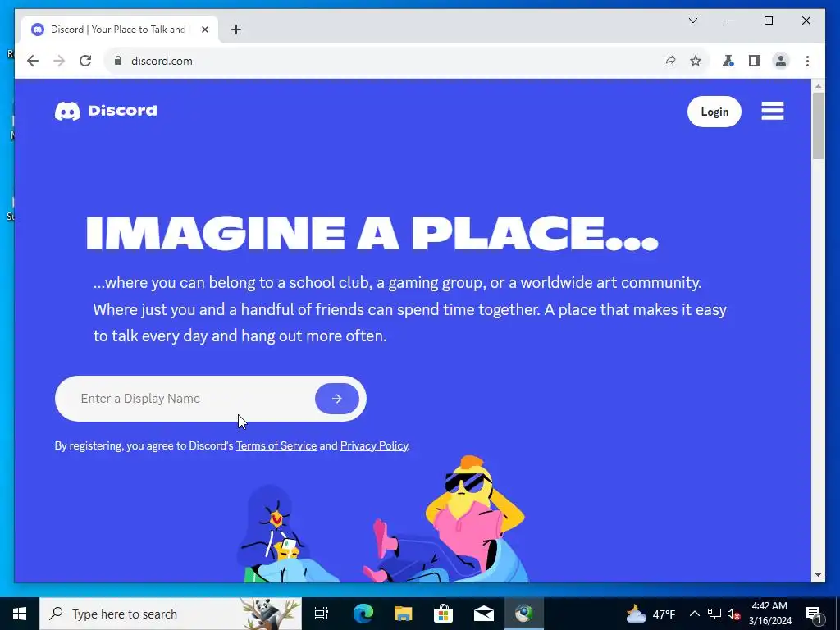Click the muted volume tray icon
Screen dimensions: 840x630
click(x=733, y=614)
